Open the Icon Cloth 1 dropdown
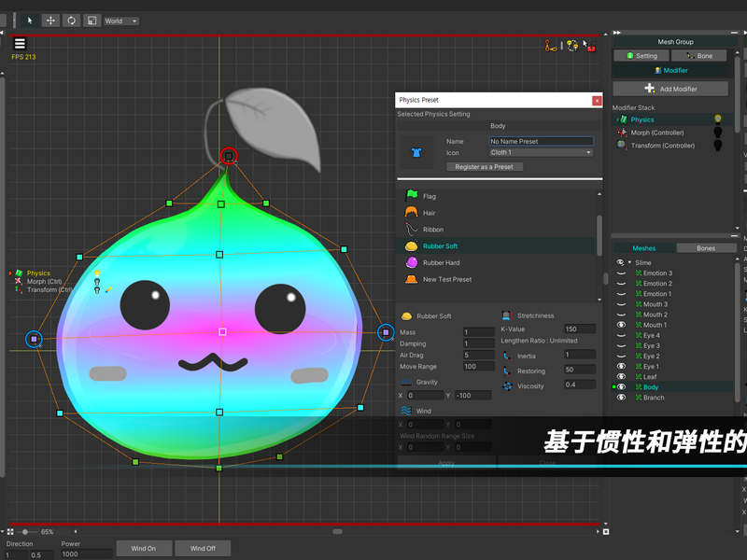This screenshot has width=747, height=560. click(542, 152)
